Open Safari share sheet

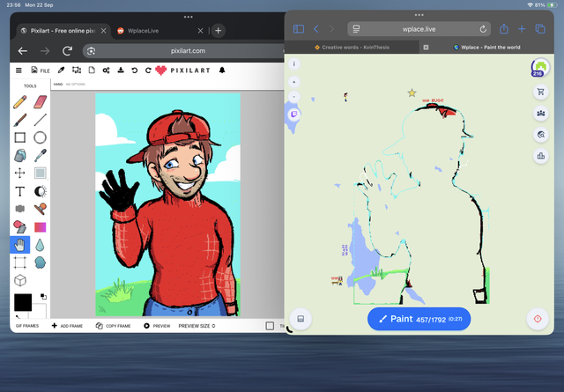click(x=504, y=29)
